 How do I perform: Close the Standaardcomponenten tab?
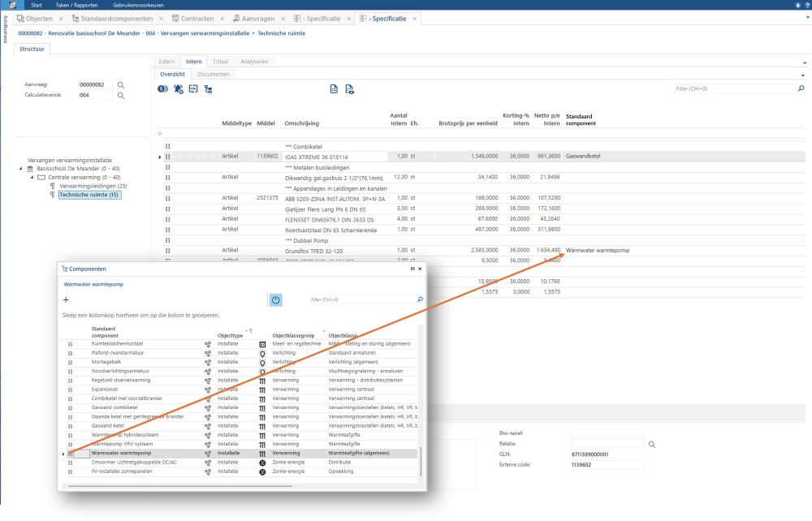click(161, 19)
